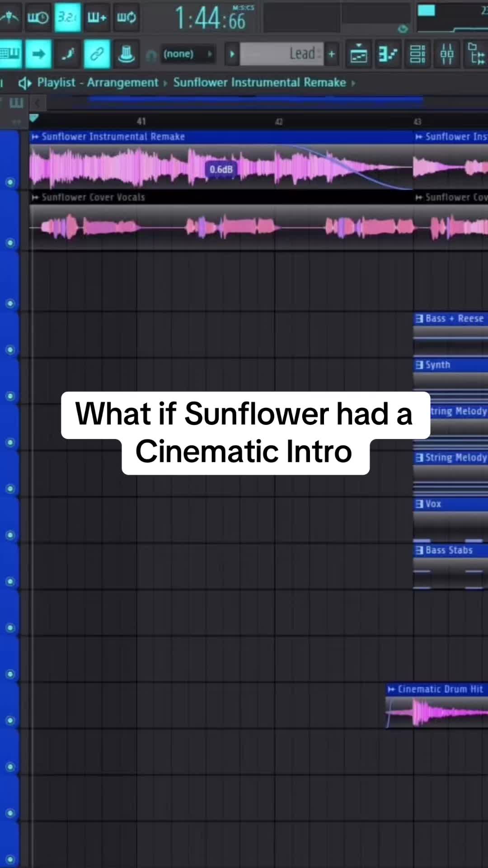Toggle step editing arrow button
The image size is (488, 868).
pyautogui.click(x=38, y=54)
